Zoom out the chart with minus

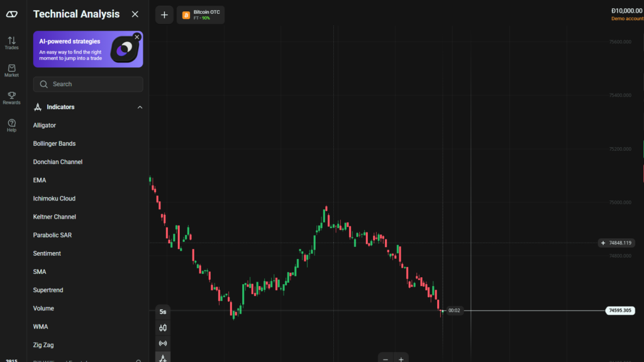[x=386, y=359]
